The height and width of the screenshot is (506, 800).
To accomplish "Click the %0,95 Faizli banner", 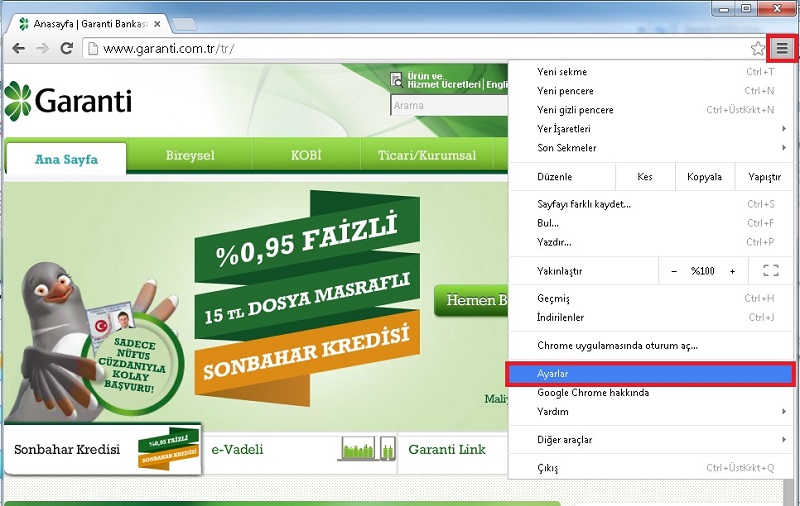I will pyautogui.click(x=306, y=241).
